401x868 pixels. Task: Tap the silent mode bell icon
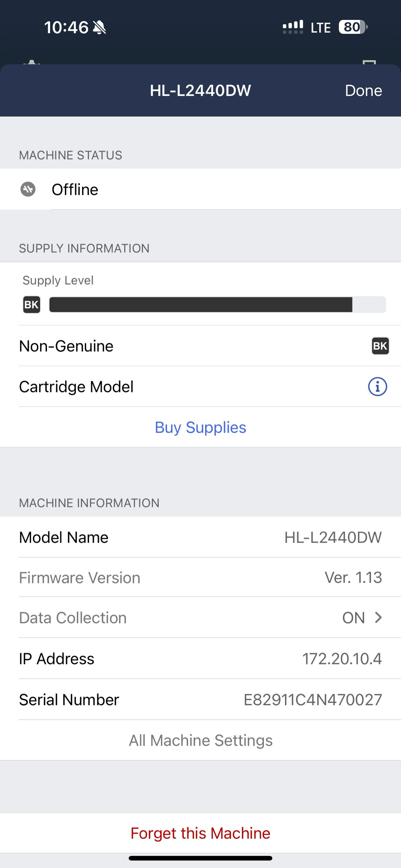point(100,27)
